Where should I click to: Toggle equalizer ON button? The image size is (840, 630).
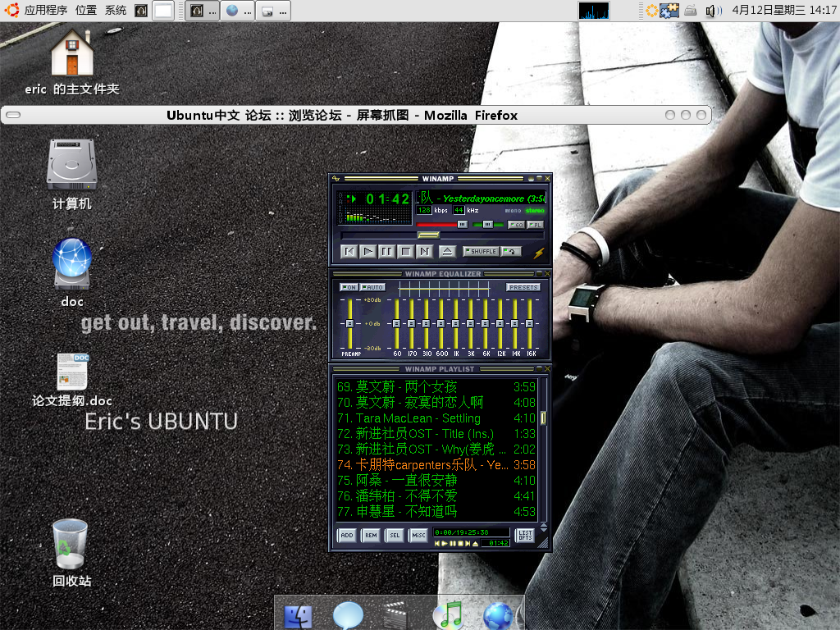click(348, 287)
